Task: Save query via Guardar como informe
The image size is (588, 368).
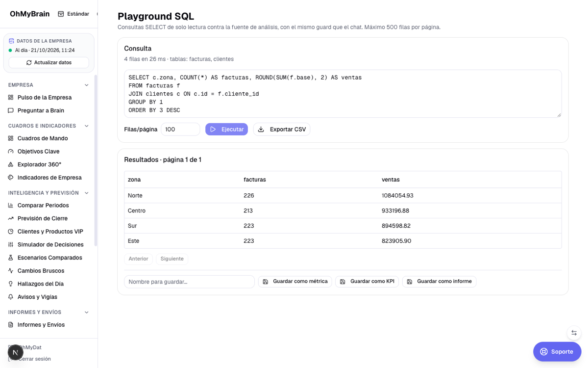Action: pyautogui.click(x=439, y=282)
